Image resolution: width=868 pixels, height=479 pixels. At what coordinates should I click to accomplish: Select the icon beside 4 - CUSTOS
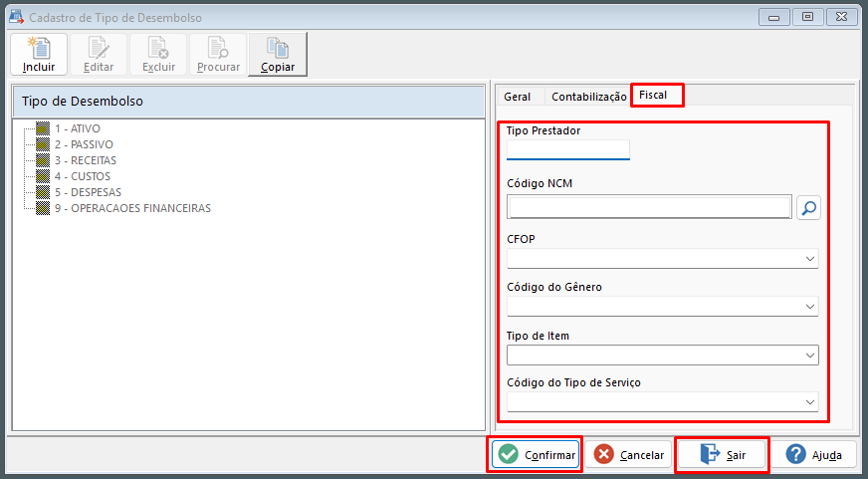click(43, 176)
